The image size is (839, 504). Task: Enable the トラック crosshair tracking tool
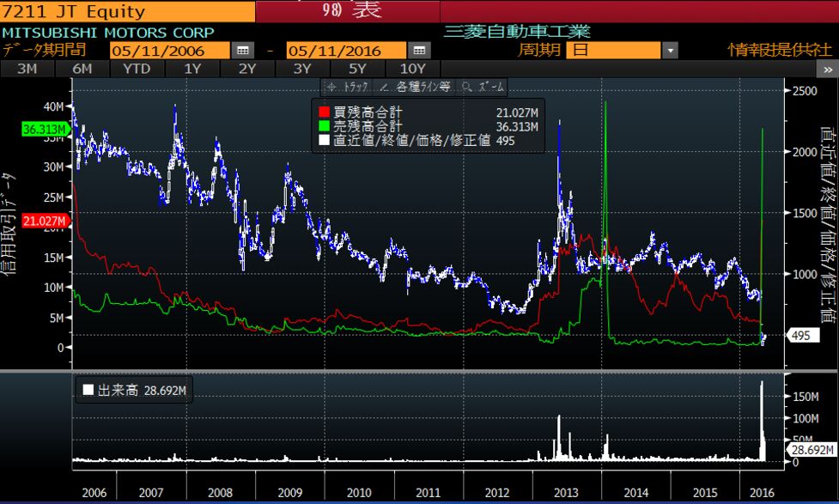pyautogui.click(x=347, y=87)
